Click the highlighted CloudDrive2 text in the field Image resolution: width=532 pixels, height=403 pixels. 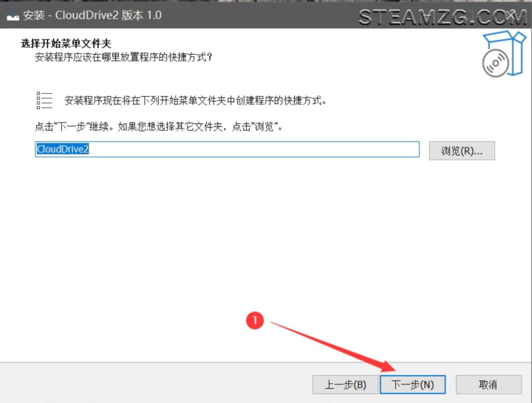point(63,149)
